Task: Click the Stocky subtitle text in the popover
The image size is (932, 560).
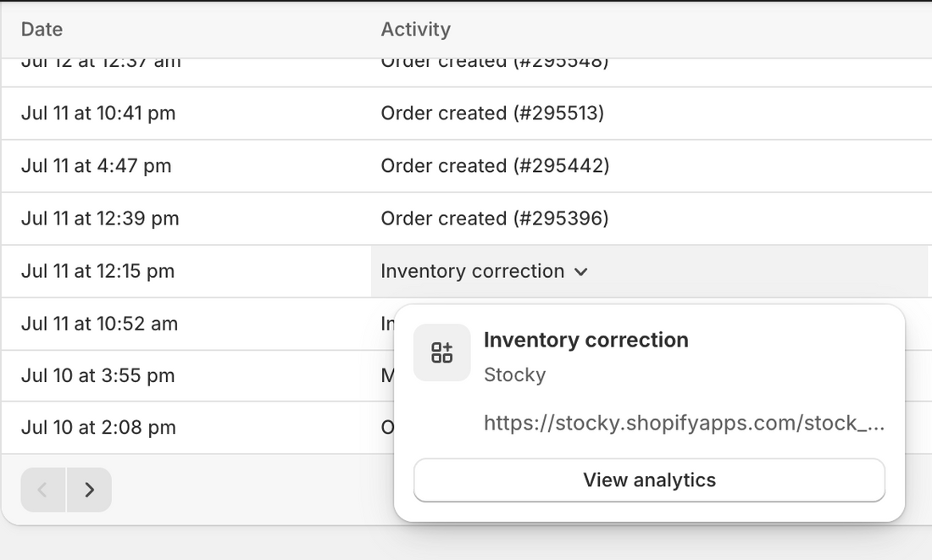Action: (514, 374)
